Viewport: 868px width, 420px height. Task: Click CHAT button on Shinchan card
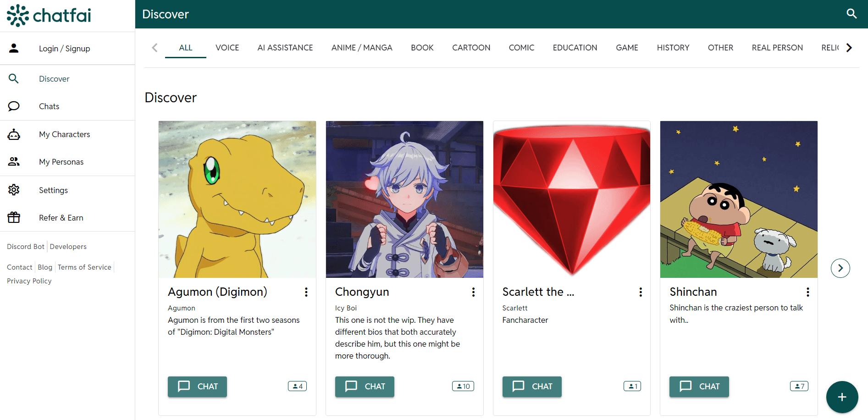(699, 387)
